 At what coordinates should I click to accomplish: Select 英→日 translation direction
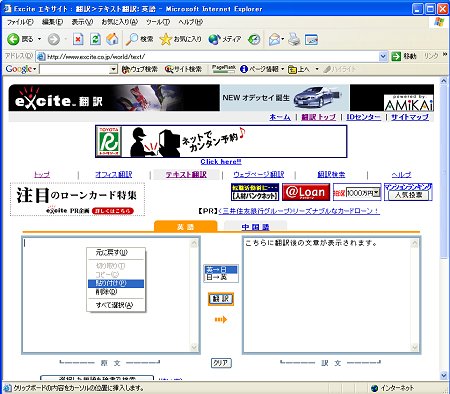221,270
